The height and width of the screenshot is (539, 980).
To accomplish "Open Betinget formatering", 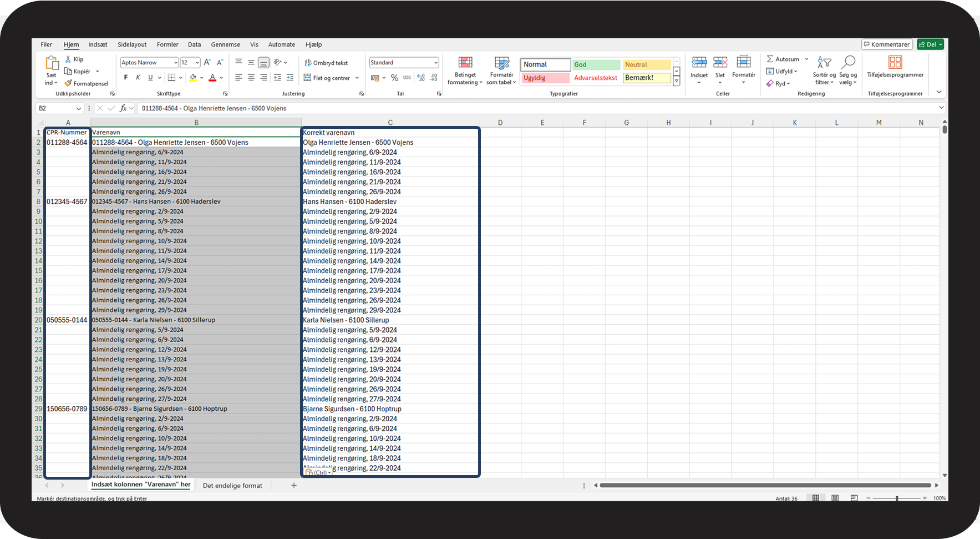I will tap(465, 70).
